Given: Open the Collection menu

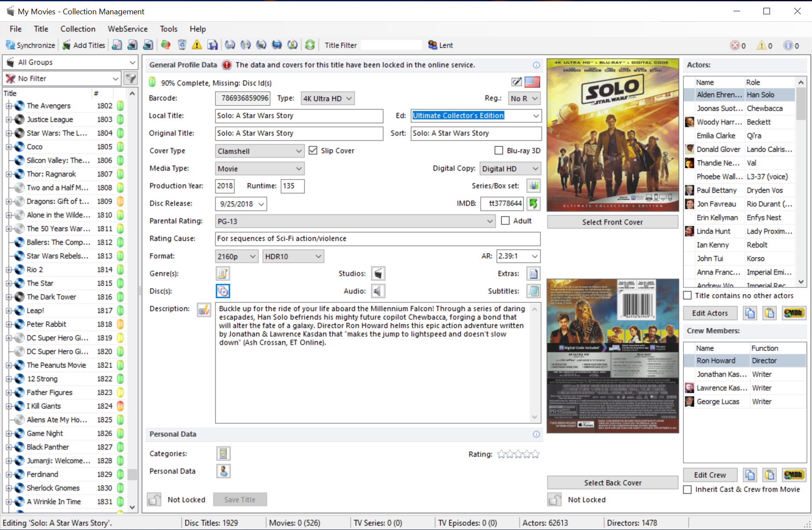Looking at the screenshot, I should [78, 29].
